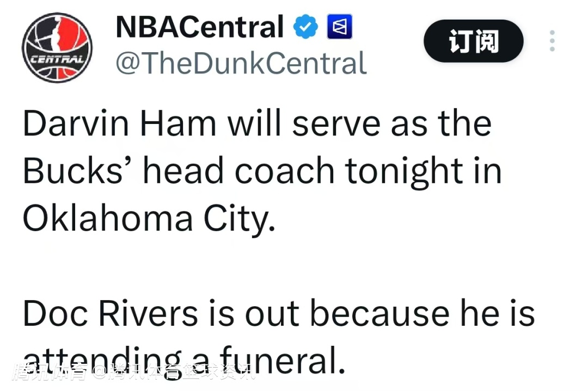Open the three-dot more options menu

tap(552, 41)
